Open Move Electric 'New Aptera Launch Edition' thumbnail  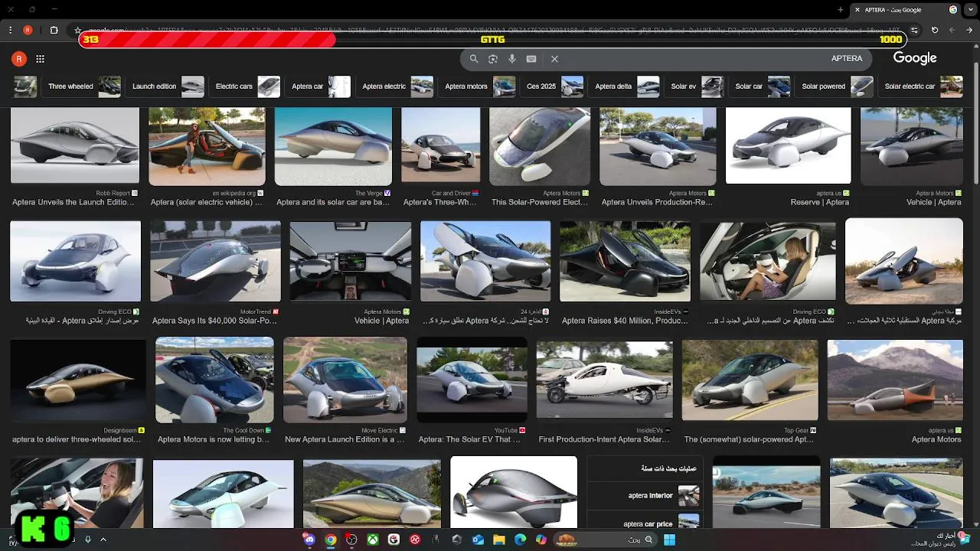(x=345, y=380)
